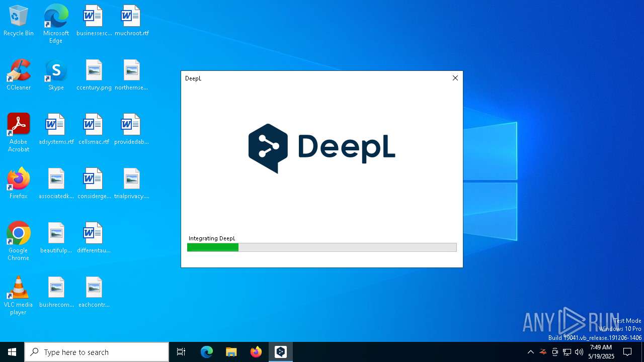Open Firefox desktop shortcut
Image resolution: width=644 pixels, height=362 pixels.
point(19,184)
